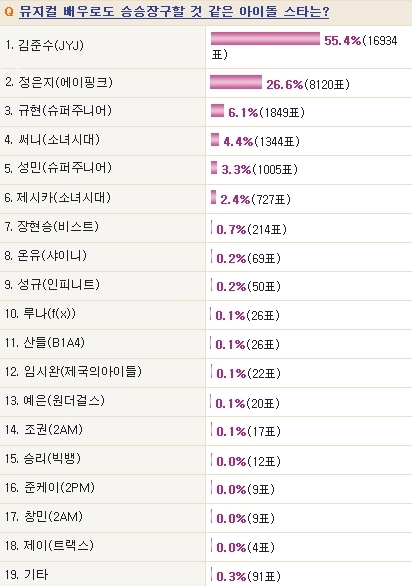Click the 6.1% bar for 규현
This screenshot has width=412, height=586.
[217, 111]
